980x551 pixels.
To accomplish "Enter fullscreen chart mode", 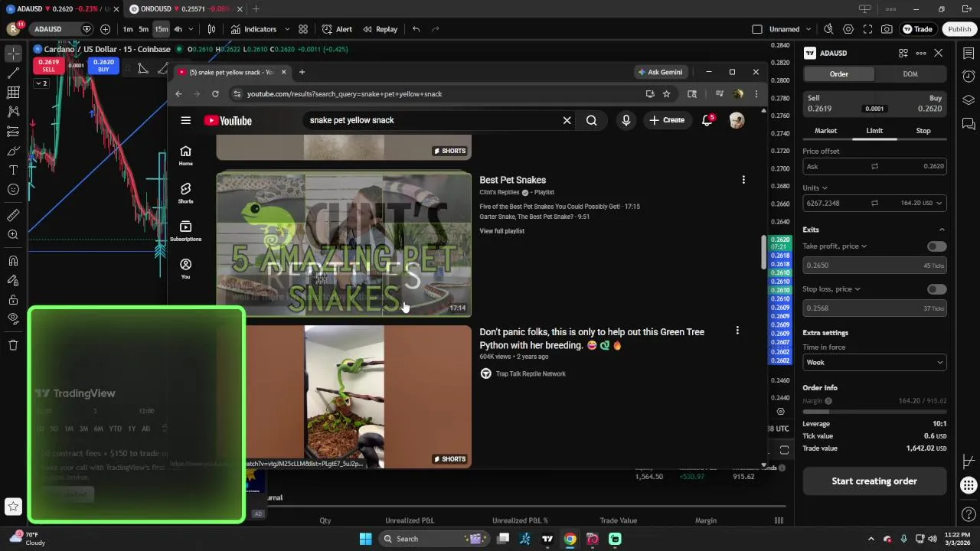I will (x=867, y=29).
